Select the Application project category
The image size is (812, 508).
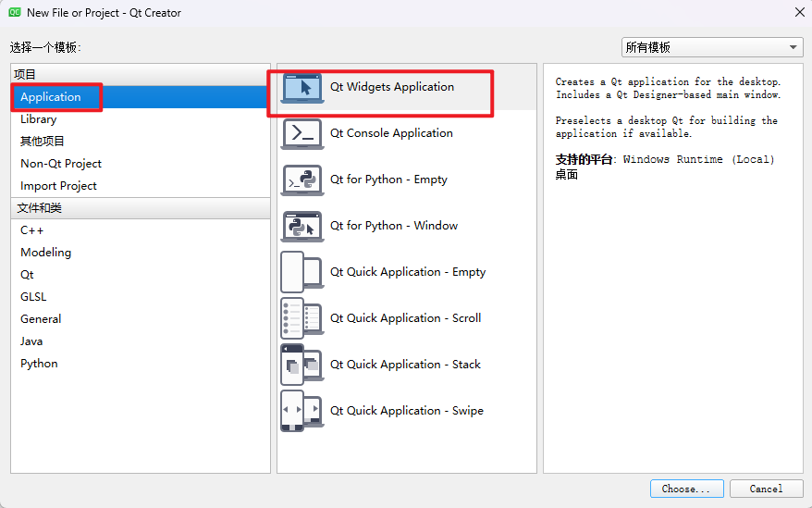coord(140,97)
